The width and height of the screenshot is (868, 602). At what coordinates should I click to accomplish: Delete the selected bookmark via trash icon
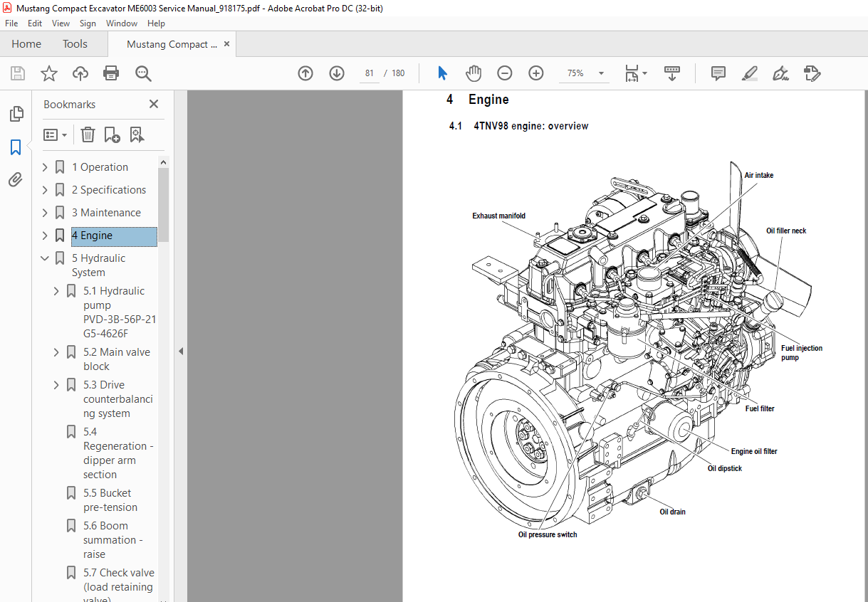pyautogui.click(x=88, y=134)
